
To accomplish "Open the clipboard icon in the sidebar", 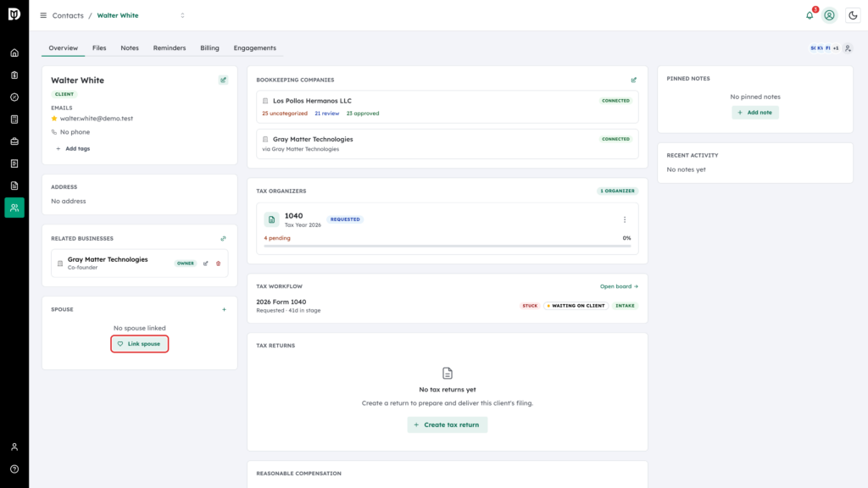I will [14, 75].
